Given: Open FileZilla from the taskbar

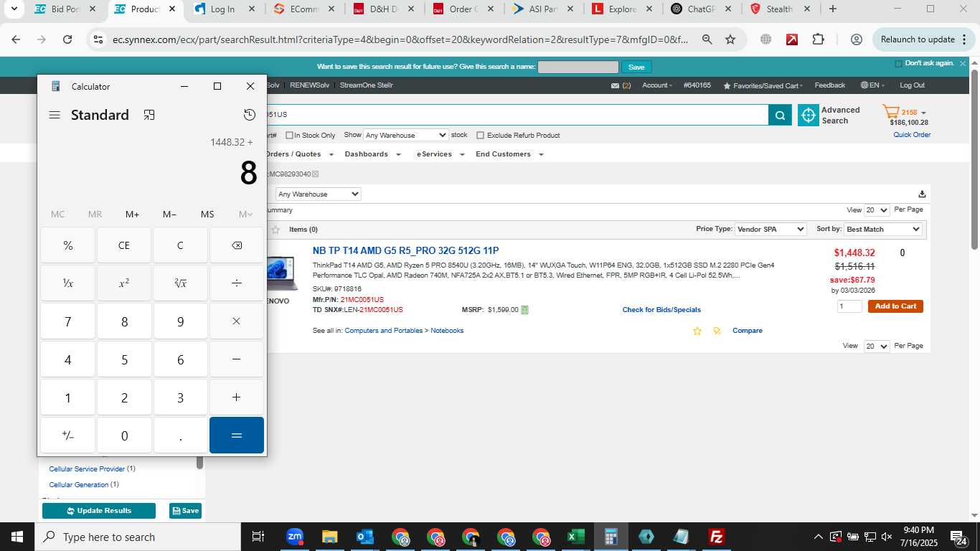Looking at the screenshot, I should pyautogui.click(x=716, y=537).
